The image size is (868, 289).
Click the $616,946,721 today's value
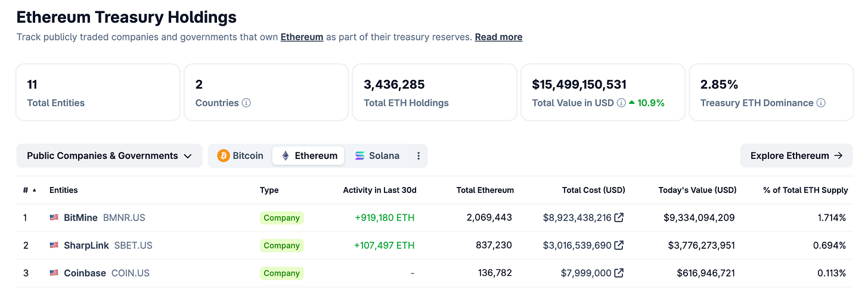coord(706,273)
